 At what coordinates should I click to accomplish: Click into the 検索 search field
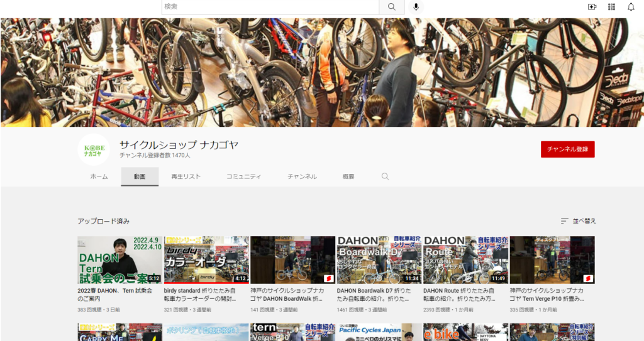click(x=270, y=7)
